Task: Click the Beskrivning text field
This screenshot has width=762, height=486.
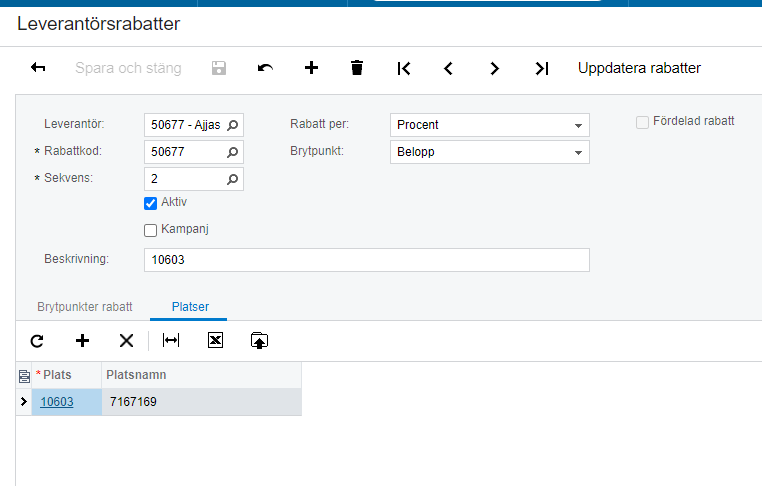Action: (367, 260)
